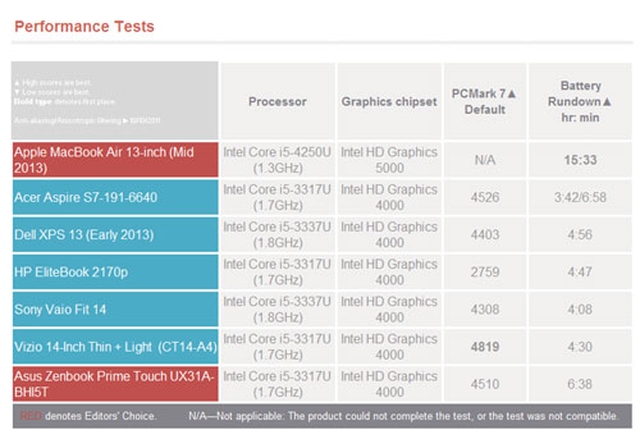Click the battery time 4:30
This screenshot has width=640, height=430.
[x=580, y=347]
